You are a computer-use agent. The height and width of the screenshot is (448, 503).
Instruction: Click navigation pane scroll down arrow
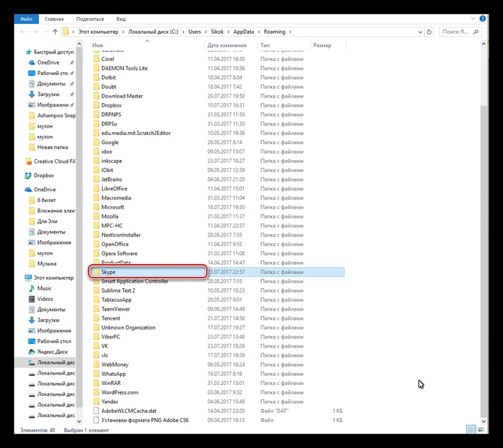80,422
